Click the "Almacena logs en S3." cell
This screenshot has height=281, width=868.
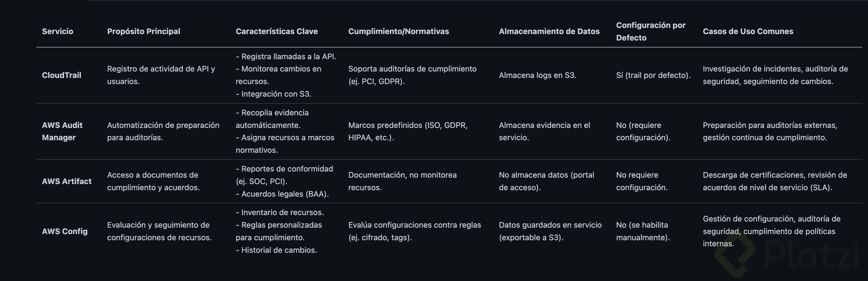point(537,75)
